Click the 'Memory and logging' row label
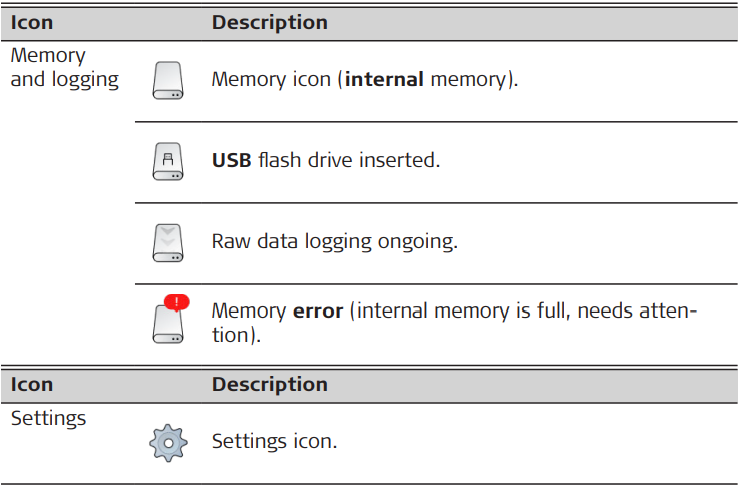The width and height of the screenshot is (747, 497). tap(64, 68)
